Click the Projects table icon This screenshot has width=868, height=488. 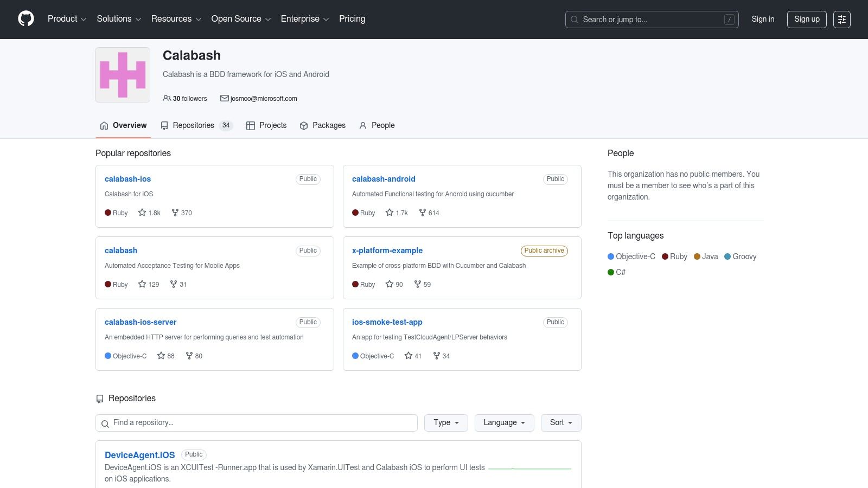251,126
